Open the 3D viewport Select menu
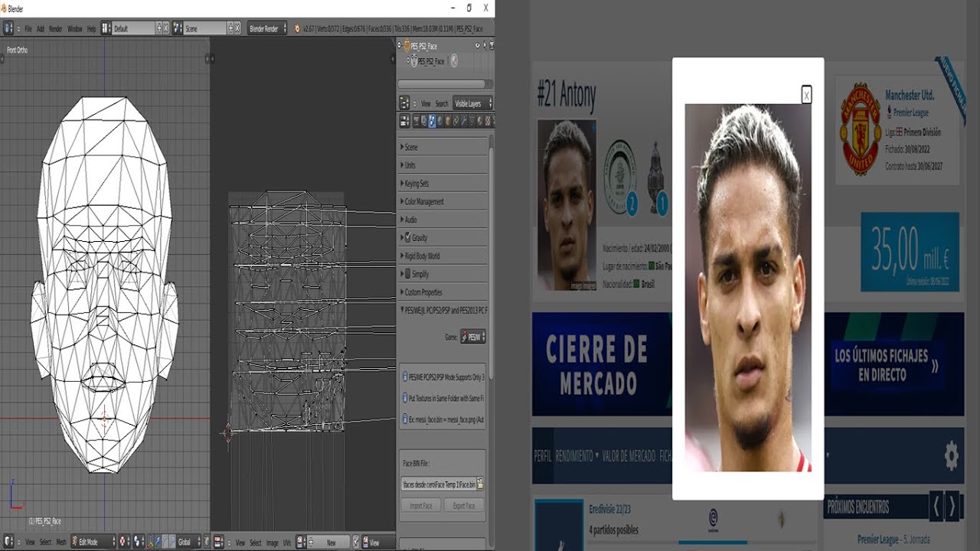Image resolution: width=980 pixels, height=551 pixels. pyautogui.click(x=45, y=542)
